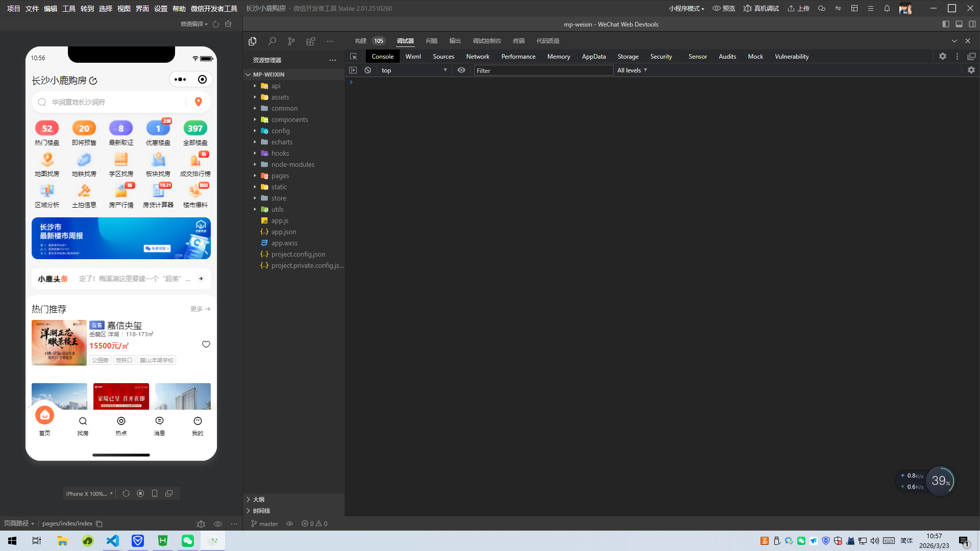Viewport: 980px width, 551px height.
Task: Open the 工具 menu
Action: [x=68, y=9]
